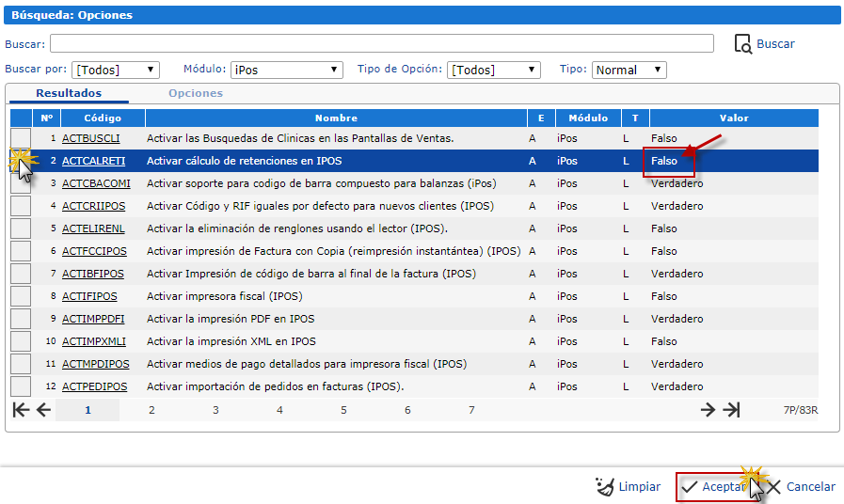The height and width of the screenshot is (504, 844).
Task: Open the ACTCALRETI code link
Action: (93, 161)
